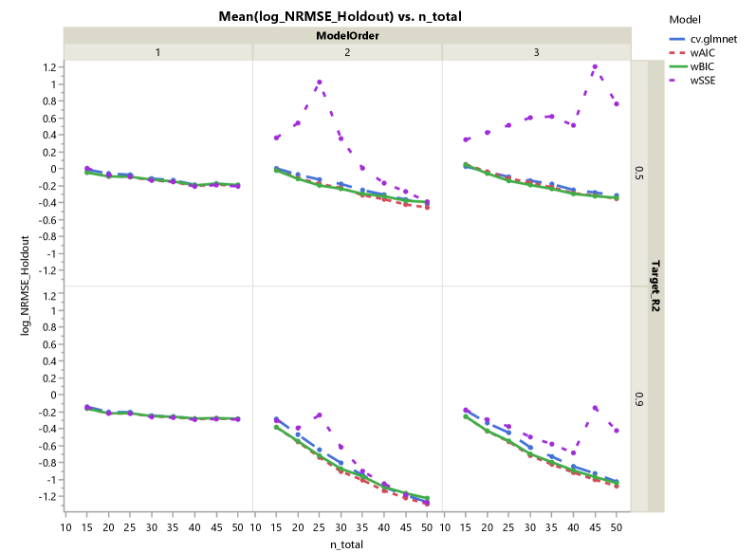The width and height of the screenshot is (756, 553).
Task: Select the ModelOrder group header
Action: 347,36
